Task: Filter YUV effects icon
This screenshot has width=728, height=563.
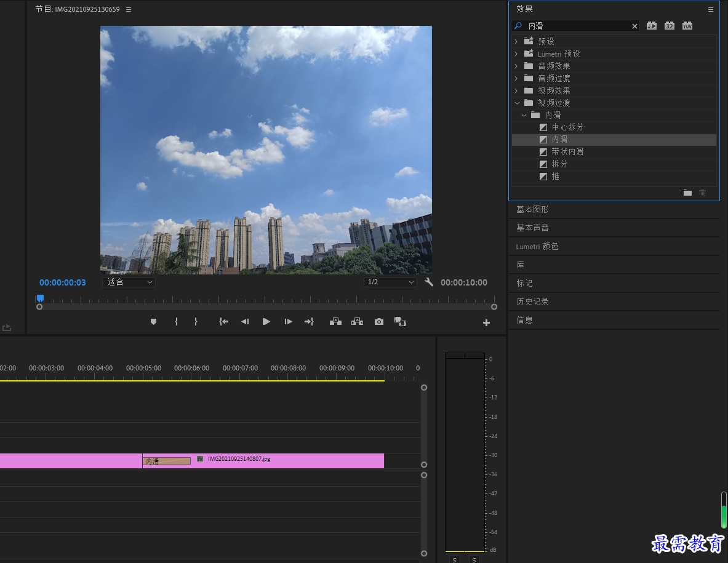Action: pos(687,25)
